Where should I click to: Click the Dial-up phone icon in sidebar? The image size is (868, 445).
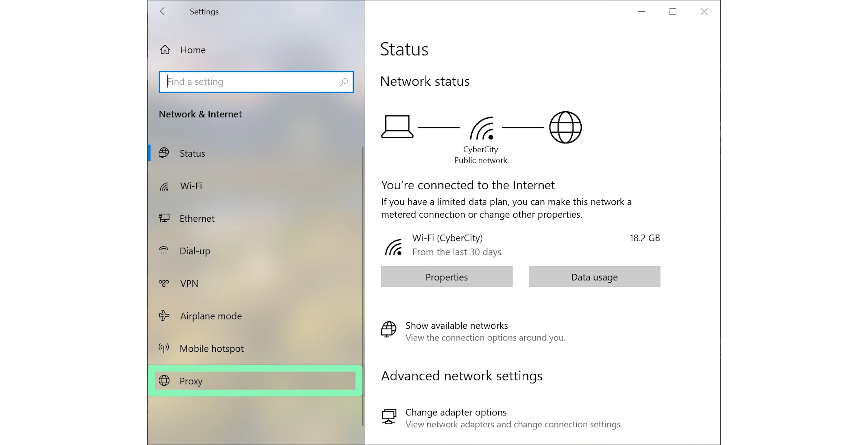point(164,251)
